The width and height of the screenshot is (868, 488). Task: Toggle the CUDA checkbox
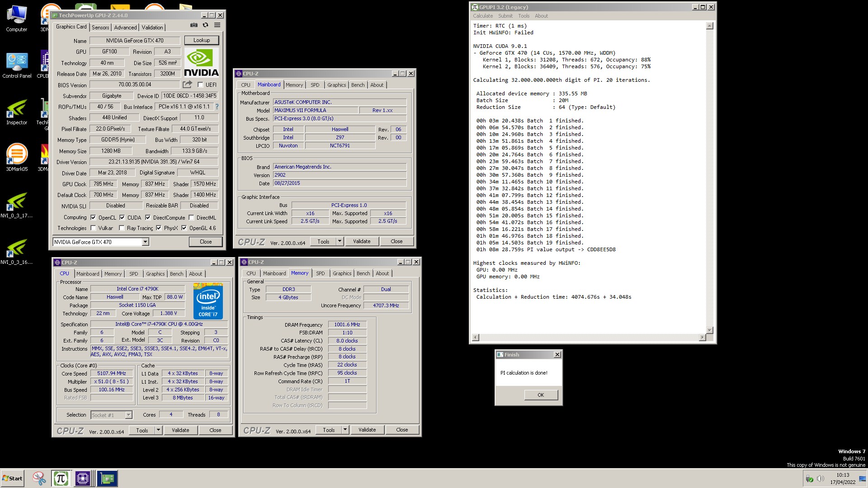(122, 217)
